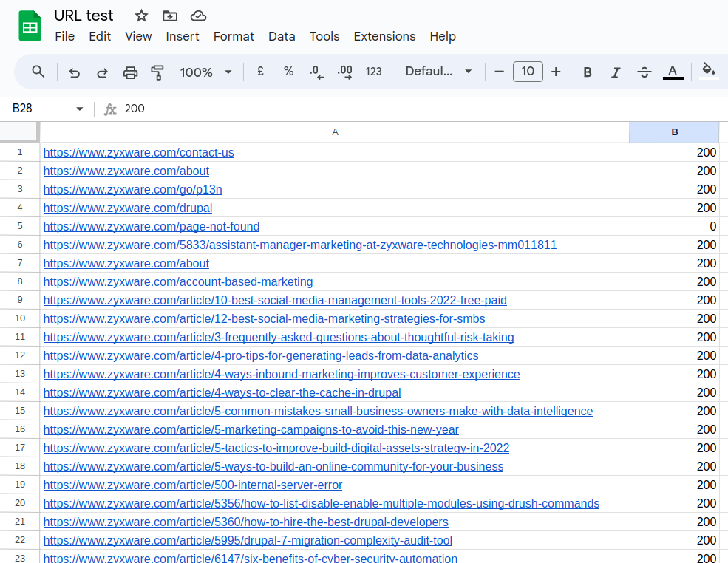Screen dimensions: 728x563
Task: Increase font size with plus button
Action: tap(556, 72)
